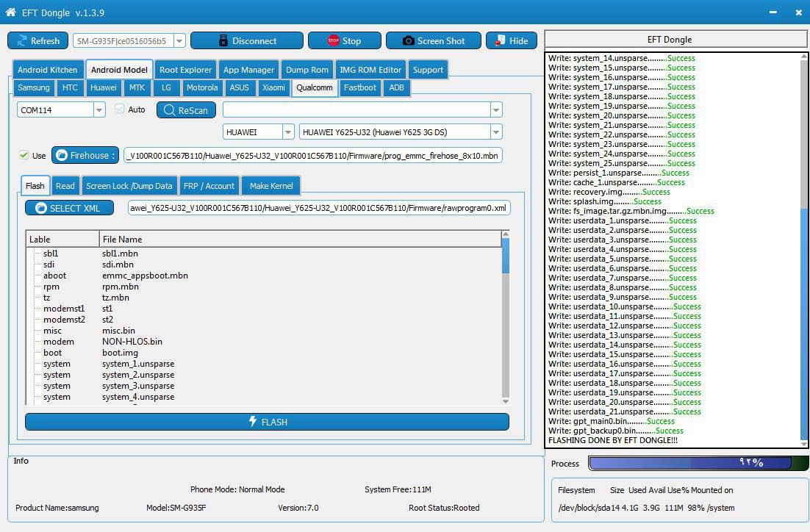Click ReScan magnifier button
The image size is (810, 532).
click(186, 110)
